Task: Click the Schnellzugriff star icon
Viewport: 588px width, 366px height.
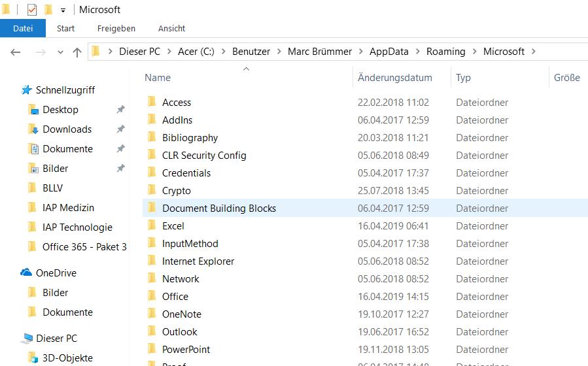Action: [26, 90]
